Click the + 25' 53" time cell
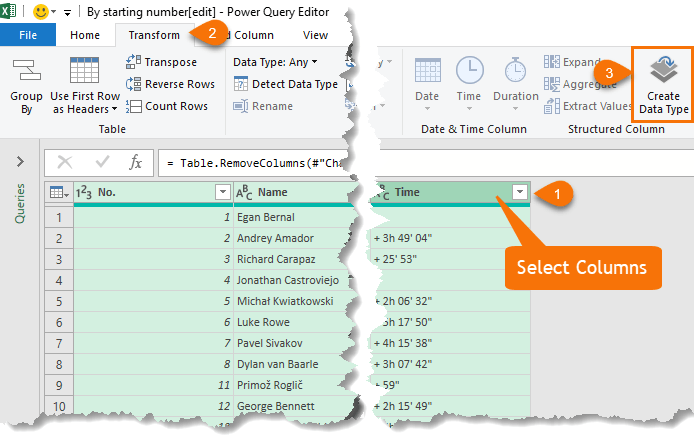694x435 pixels. 451,259
